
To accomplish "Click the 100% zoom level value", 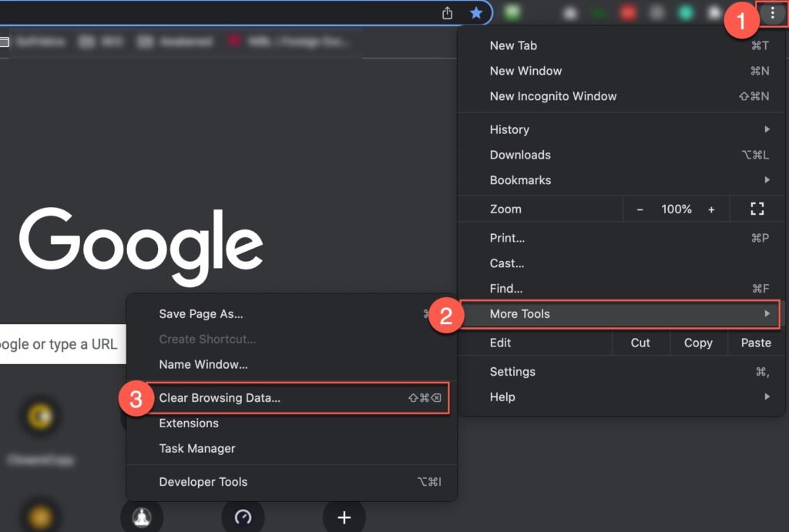I will coord(677,209).
